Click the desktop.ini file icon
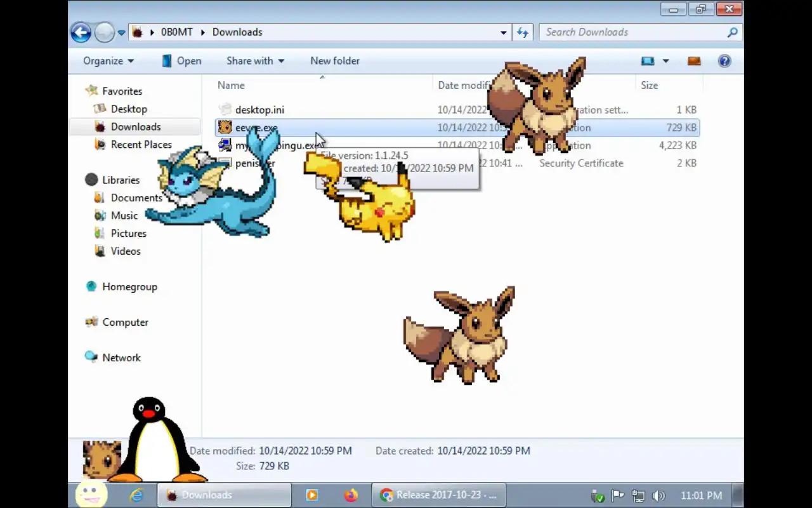Image resolution: width=812 pixels, height=508 pixels. (225, 110)
